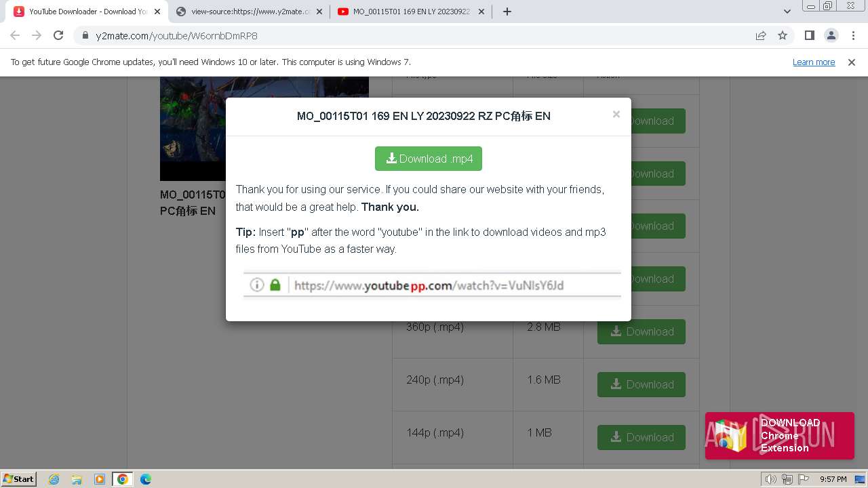Open the tab search dropdown
The width and height of the screenshot is (868, 488).
tap(787, 12)
